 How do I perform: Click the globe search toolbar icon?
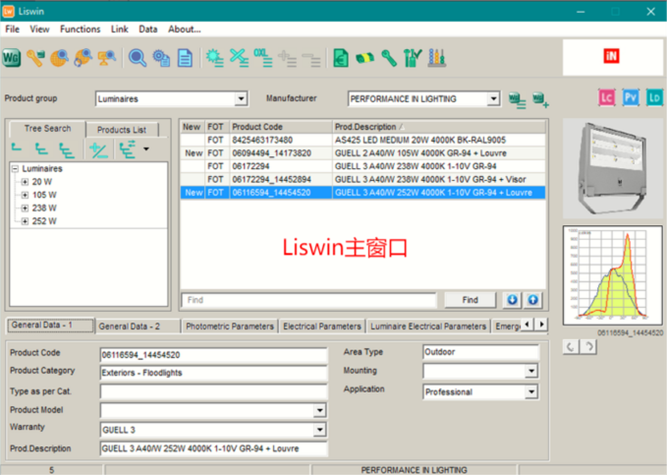(x=60, y=57)
